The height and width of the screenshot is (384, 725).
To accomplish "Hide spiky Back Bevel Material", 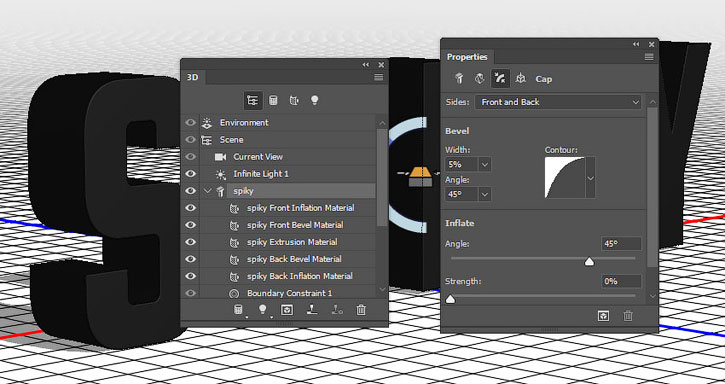I will tap(190, 259).
